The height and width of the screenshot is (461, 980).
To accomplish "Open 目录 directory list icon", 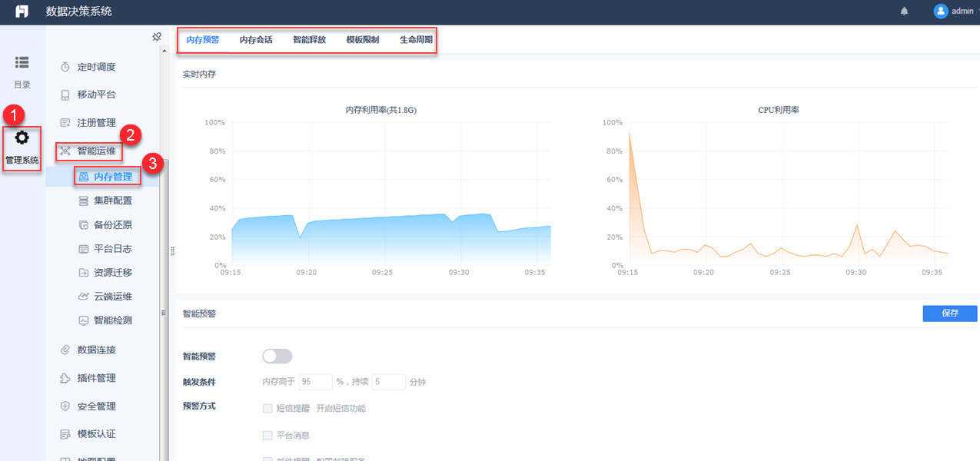I will click(22, 62).
